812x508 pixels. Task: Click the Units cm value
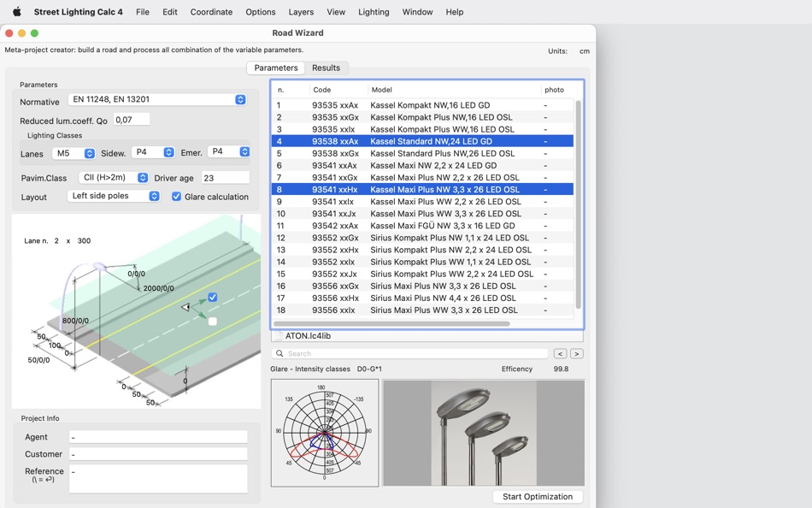pos(584,51)
